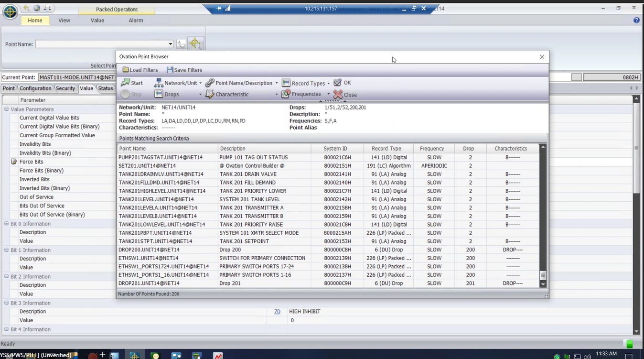Open the help question mark icon
The image size is (644, 359).
click(x=636, y=21)
